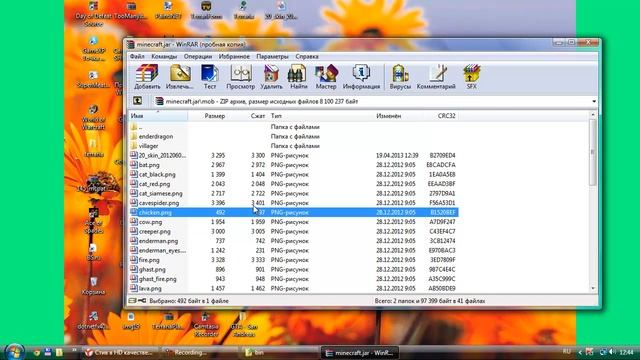Select the cat_red.png file
This screenshot has width=640, height=360.
click(294, 184)
